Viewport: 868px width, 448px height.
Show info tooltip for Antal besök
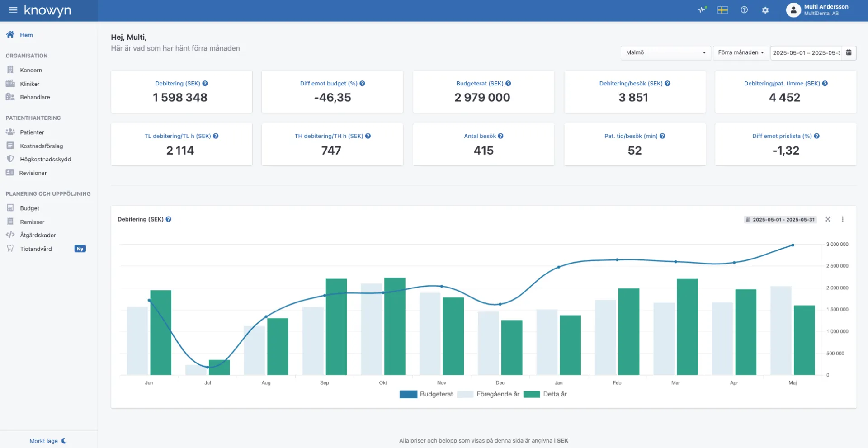[x=500, y=136]
